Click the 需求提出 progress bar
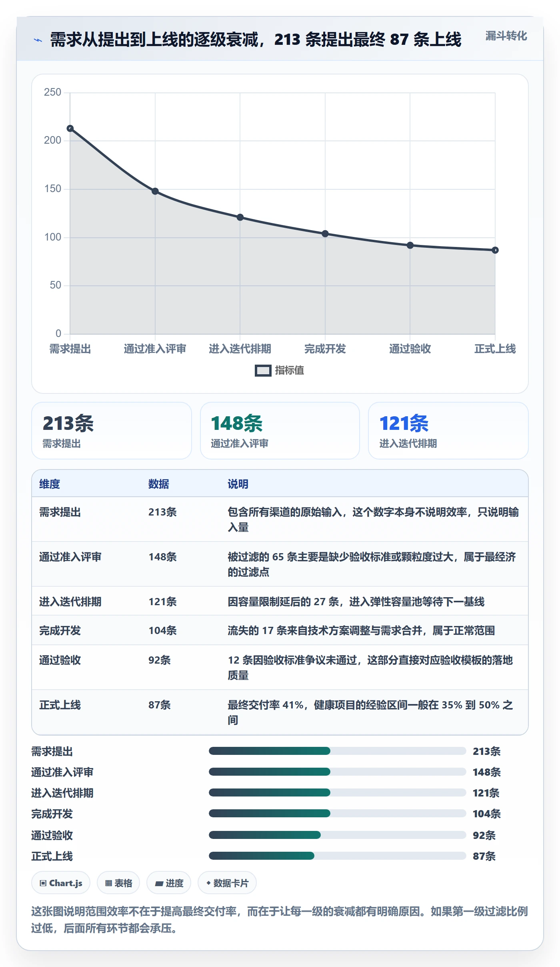This screenshot has height=967, width=560. [337, 751]
